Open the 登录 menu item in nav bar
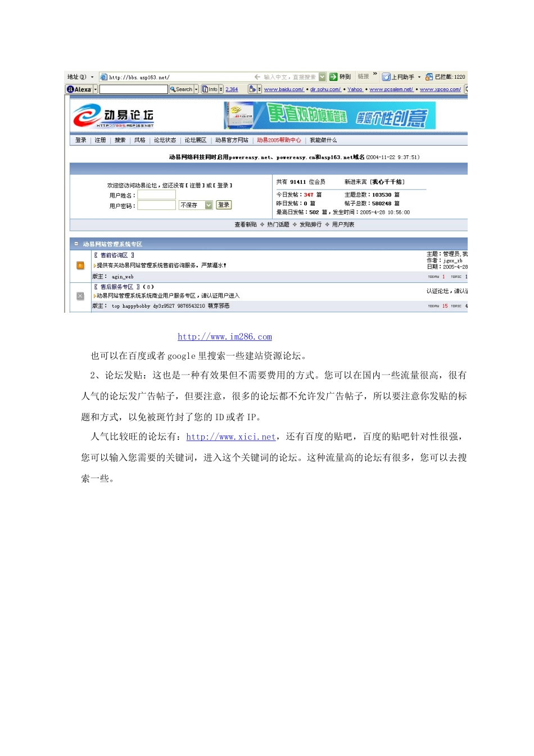 coord(81,140)
